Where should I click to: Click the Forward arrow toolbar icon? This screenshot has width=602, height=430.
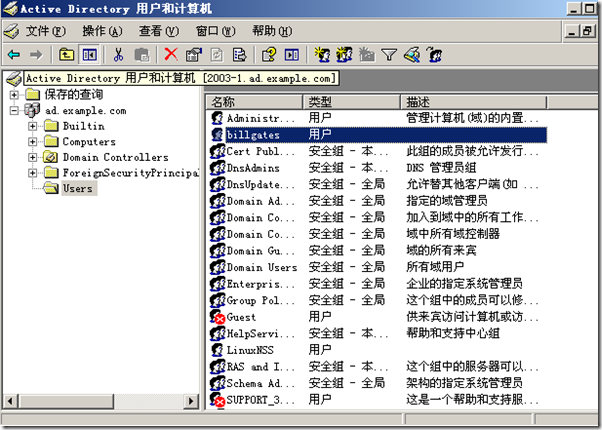click(36, 55)
